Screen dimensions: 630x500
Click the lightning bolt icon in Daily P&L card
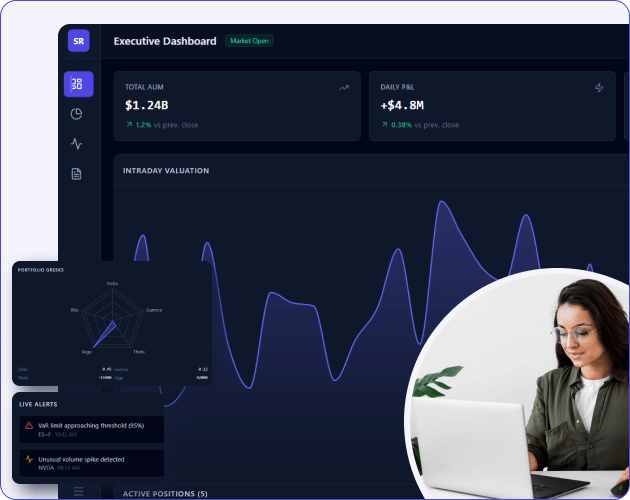click(x=599, y=87)
